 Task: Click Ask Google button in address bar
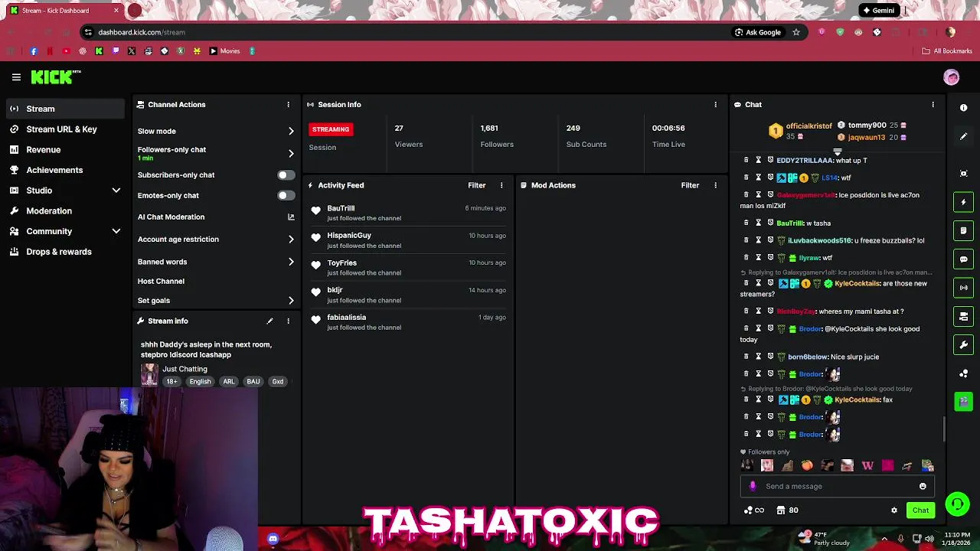758,32
